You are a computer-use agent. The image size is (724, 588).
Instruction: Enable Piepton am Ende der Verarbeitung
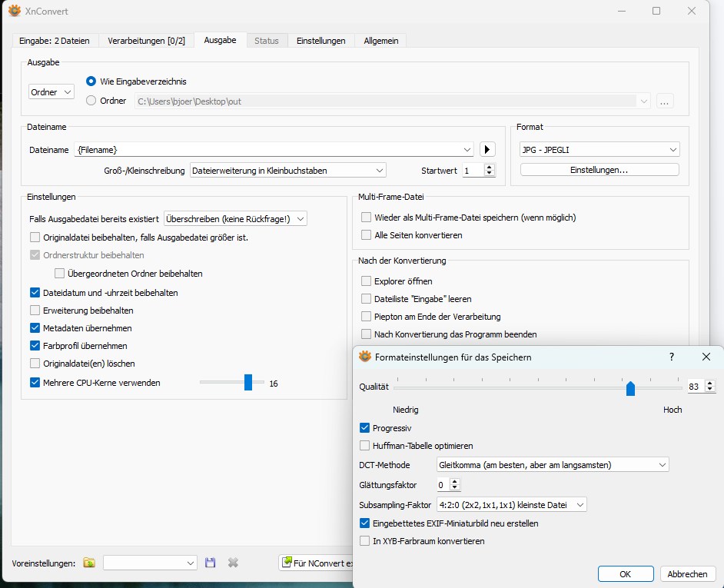[366, 317]
